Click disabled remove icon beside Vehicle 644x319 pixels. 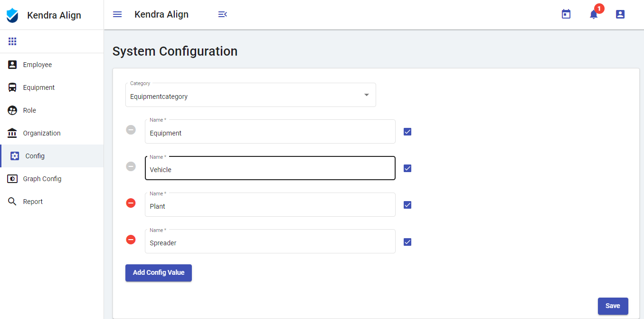131,166
